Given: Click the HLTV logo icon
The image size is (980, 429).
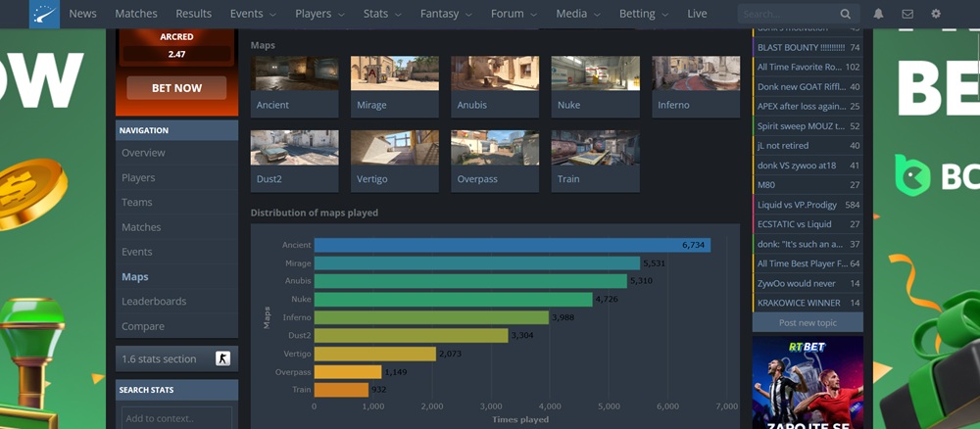Looking at the screenshot, I should coord(44,14).
